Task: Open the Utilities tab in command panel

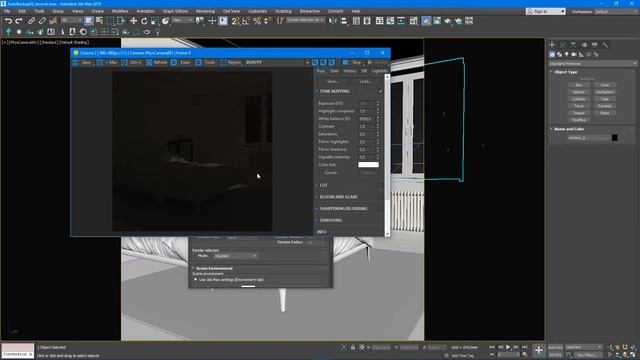Action: coord(605,44)
